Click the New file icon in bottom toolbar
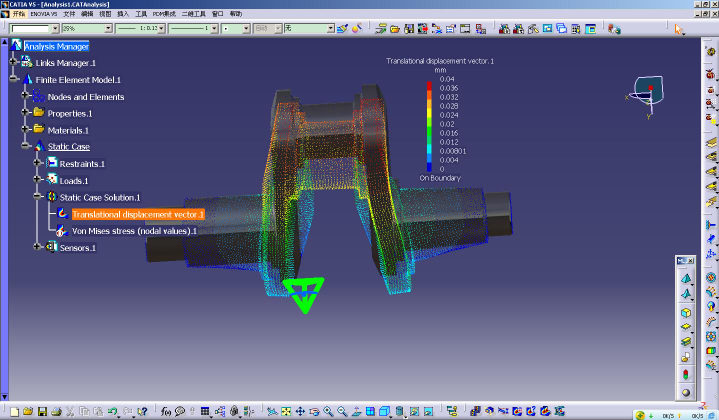Image resolution: width=719 pixels, height=420 pixels. pyautogui.click(x=14, y=411)
